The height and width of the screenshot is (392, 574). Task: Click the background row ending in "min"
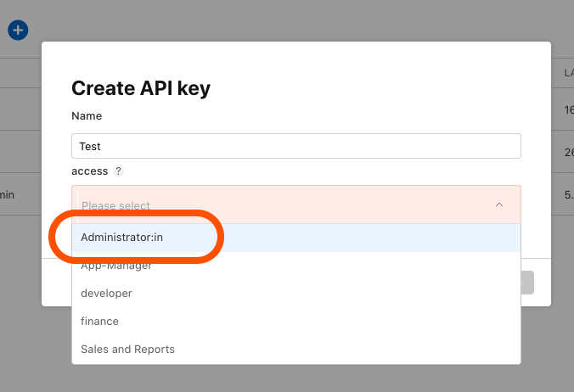[x=8, y=194]
